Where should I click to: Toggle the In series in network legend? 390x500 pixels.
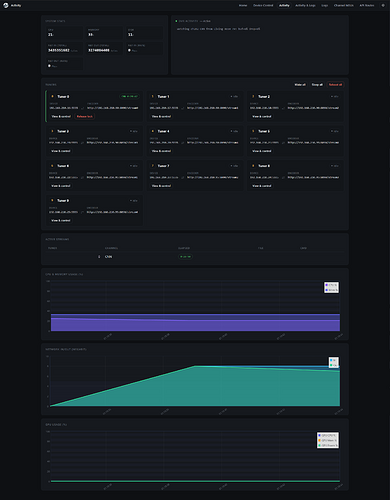tap(333, 360)
